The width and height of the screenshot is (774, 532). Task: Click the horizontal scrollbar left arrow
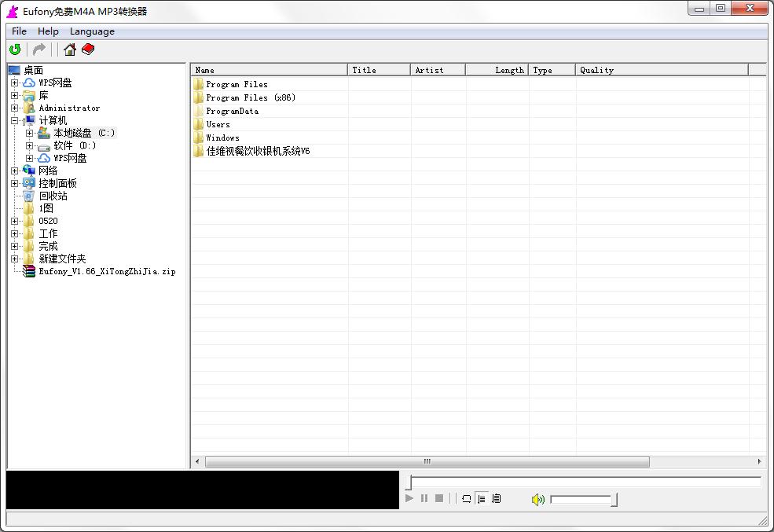pyautogui.click(x=197, y=461)
